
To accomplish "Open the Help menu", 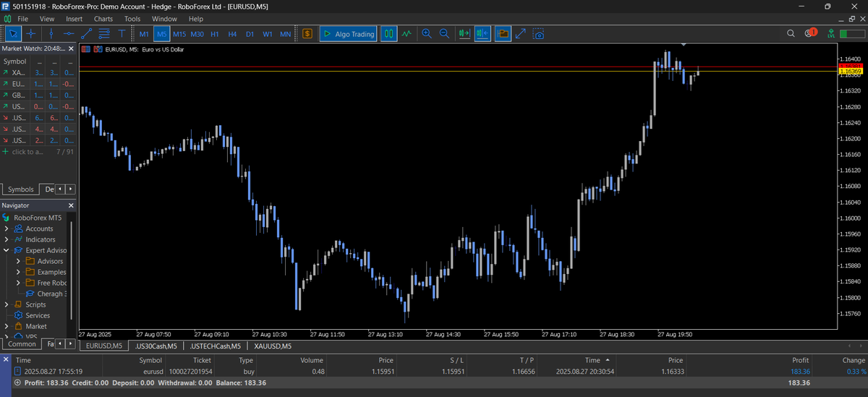I will (x=196, y=18).
